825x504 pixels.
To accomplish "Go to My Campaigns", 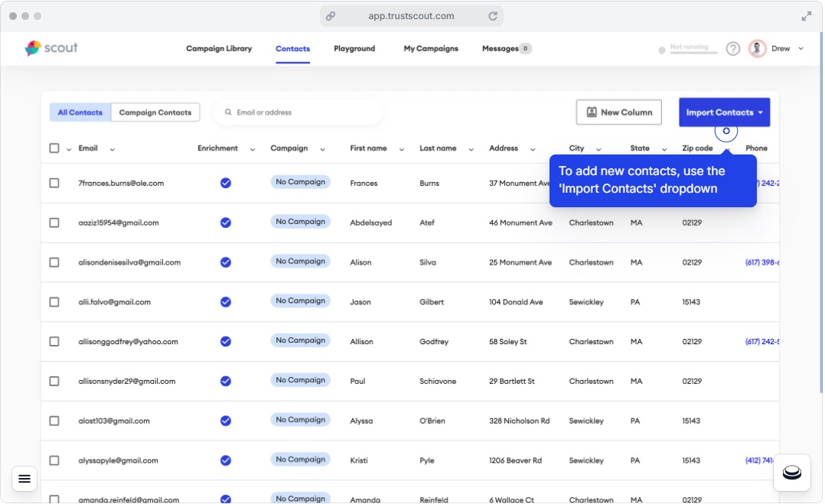I will [430, 48].
